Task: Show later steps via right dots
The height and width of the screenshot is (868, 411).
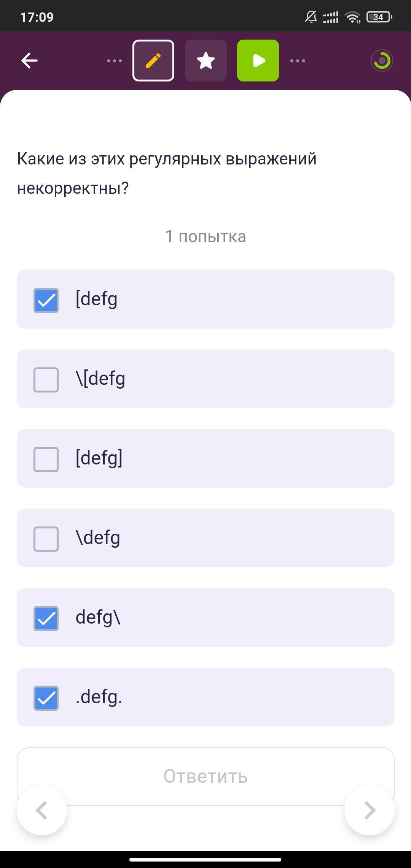Action: point(298,61)
